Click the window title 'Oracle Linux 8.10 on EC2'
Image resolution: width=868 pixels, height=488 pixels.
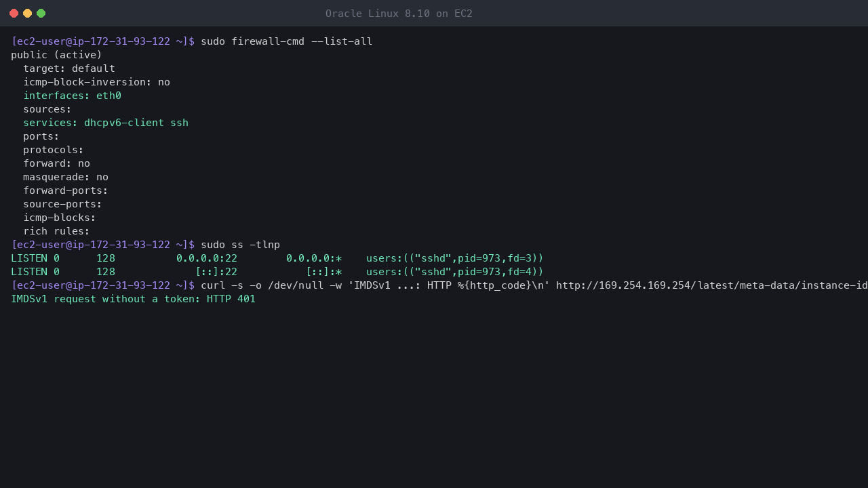[399, 14]
